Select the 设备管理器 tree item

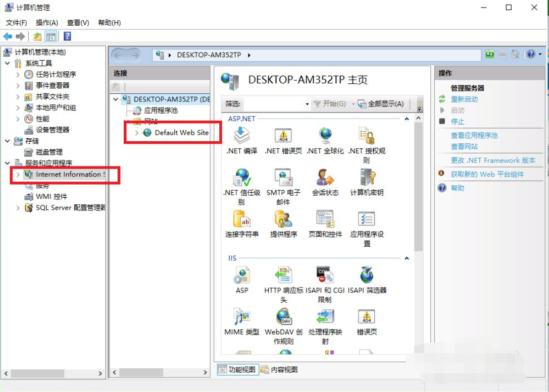pos(53,130)
